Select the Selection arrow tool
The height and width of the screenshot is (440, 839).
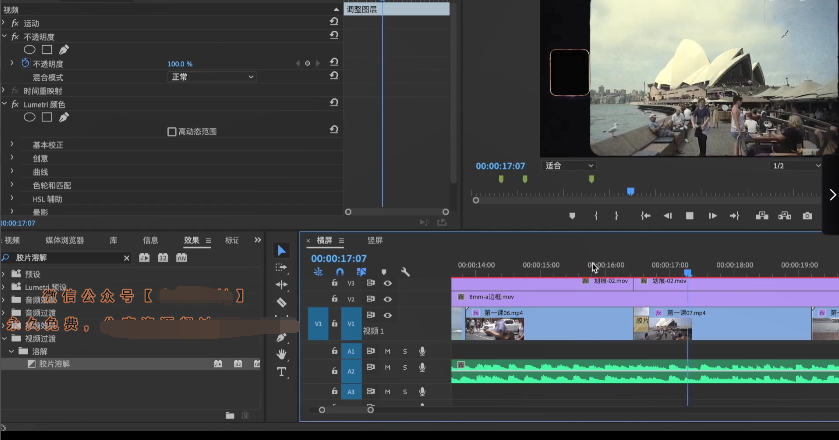click(282, 251)
